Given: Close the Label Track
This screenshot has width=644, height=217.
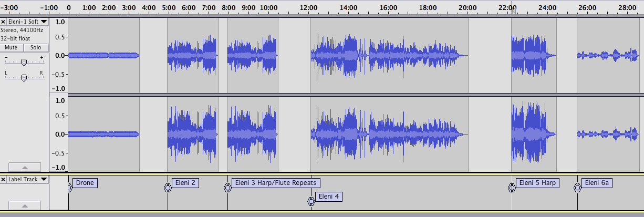Looking at the screenshot, I should pyautogui.click(x=3, y=179).
